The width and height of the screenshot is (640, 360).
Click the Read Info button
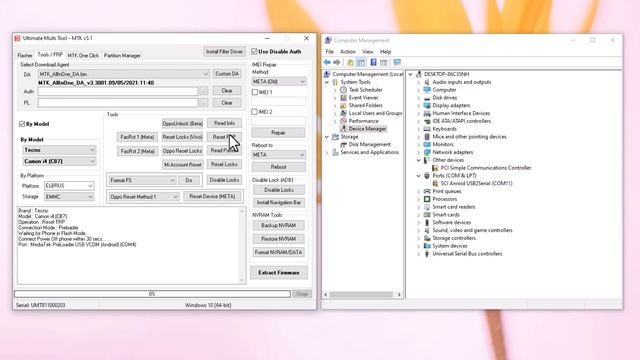click(x=224, y=123)
